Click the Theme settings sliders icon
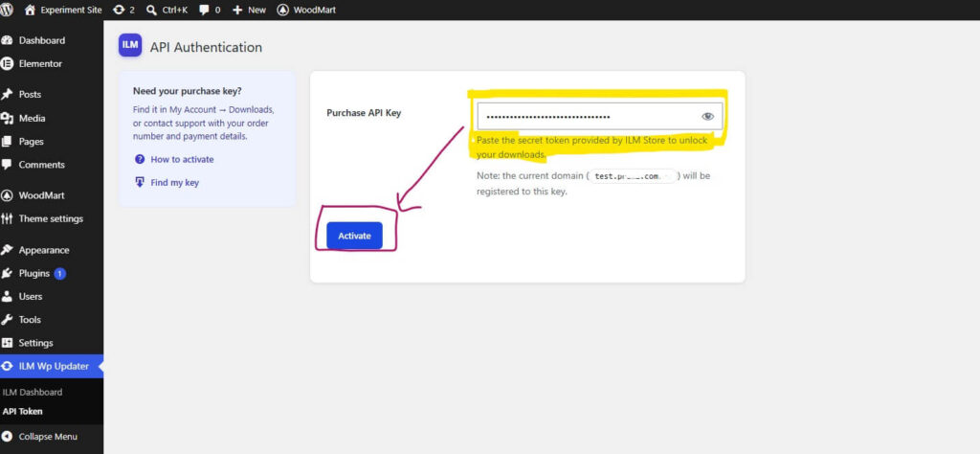This screenshot has width=980, height=454. pyautogui.click(x=7, y=219)
